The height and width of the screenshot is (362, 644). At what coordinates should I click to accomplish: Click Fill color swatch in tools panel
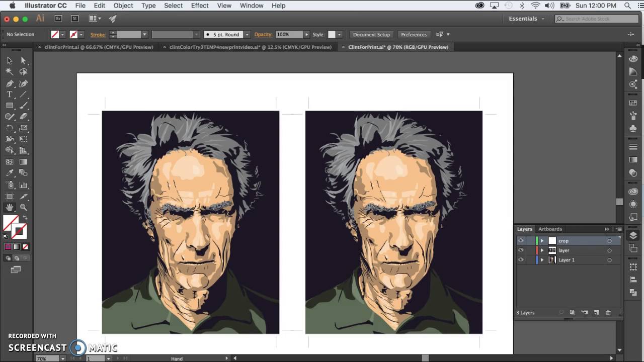point(9,222)
